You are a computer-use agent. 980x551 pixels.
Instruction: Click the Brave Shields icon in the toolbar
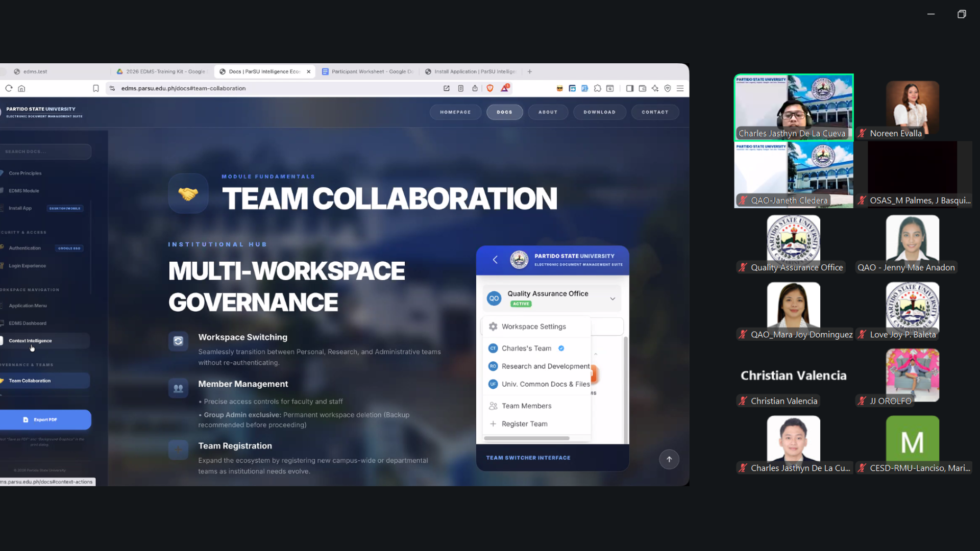(490, 88)
